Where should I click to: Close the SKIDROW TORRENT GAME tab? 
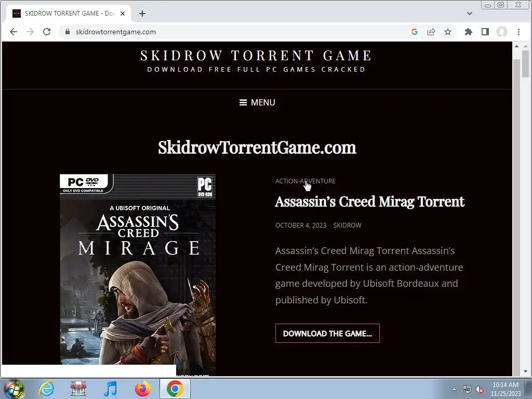tap(123, 14)
